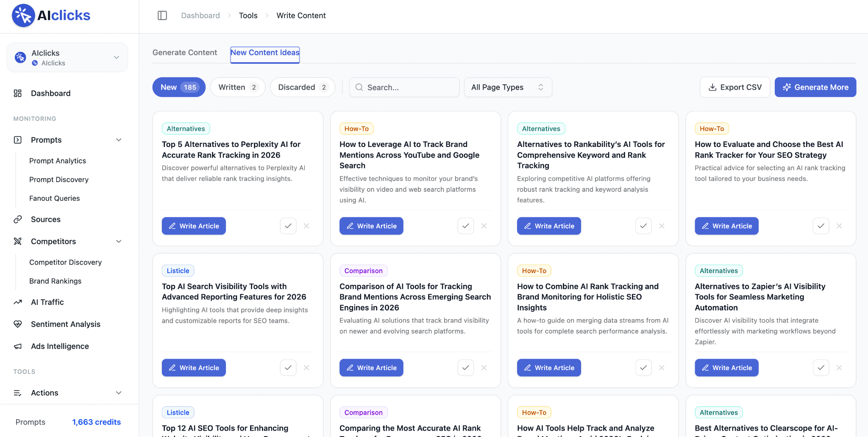The width and height of the screenshot is (868, 437).
Task: Write Article for 'How to Leverage AI' idea
Action: click(x=371, y=226)
